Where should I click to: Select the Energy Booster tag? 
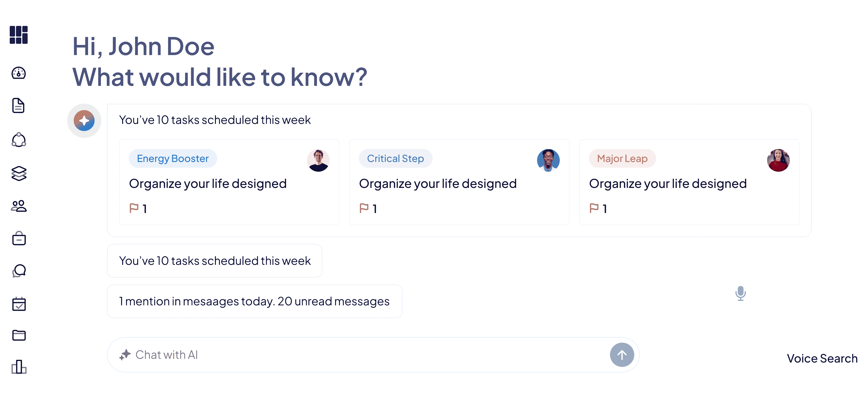[173, 158]
